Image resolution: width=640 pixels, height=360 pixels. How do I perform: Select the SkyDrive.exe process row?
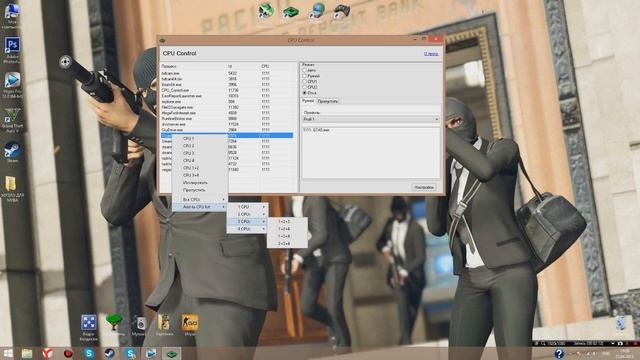(227, 130)
